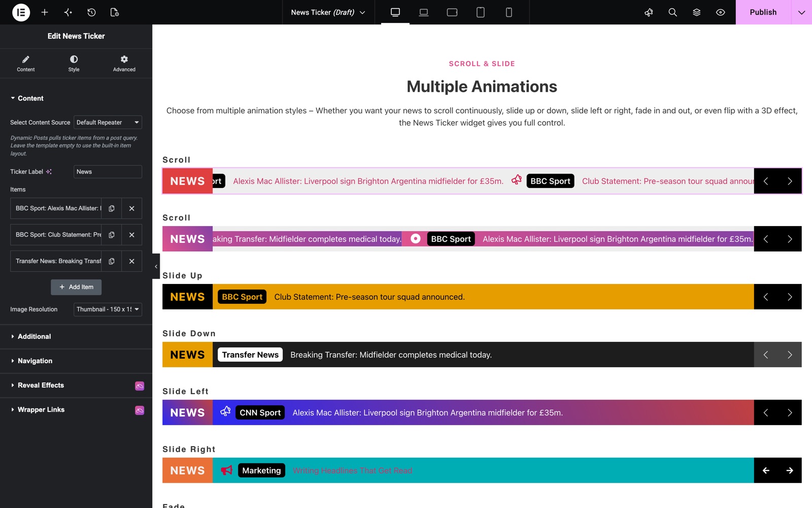Open the News Ticker document dropdown
812x508 pixels.
click(328, 12)
